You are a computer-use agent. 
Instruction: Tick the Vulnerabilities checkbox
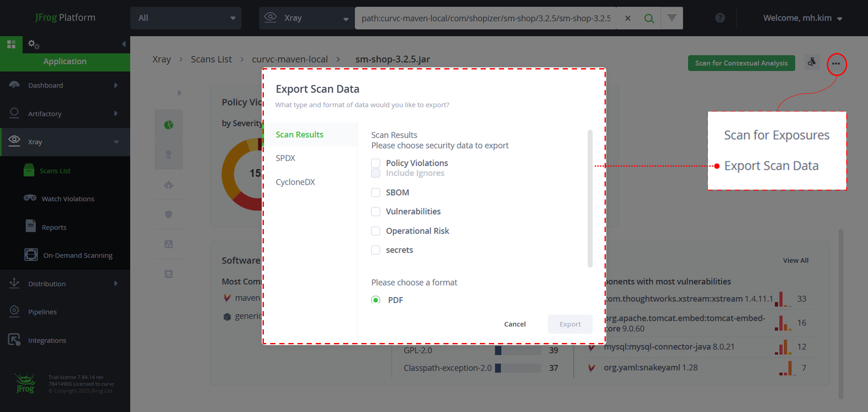tap(376, 212)
